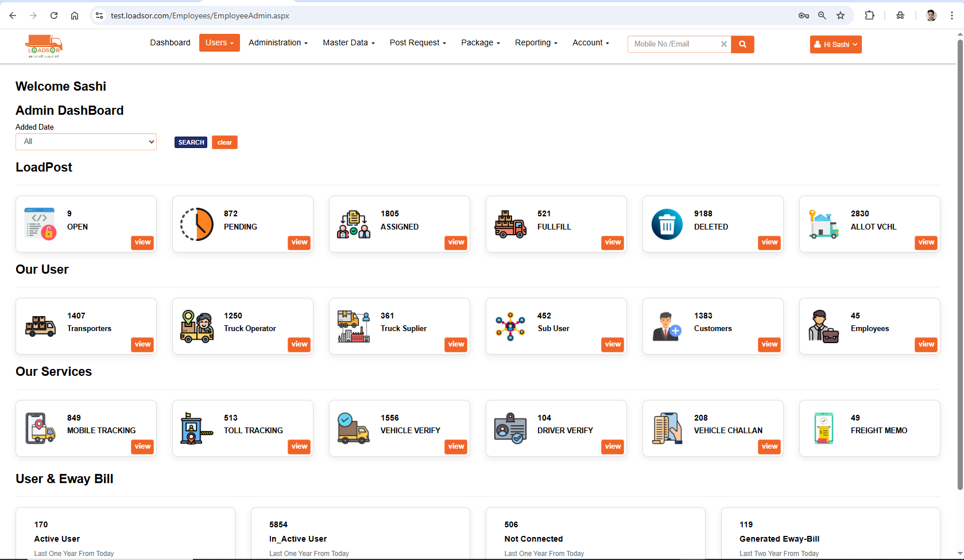Click the Sub User network icon
Screen dimensions: 964x560
pos(510,326)
